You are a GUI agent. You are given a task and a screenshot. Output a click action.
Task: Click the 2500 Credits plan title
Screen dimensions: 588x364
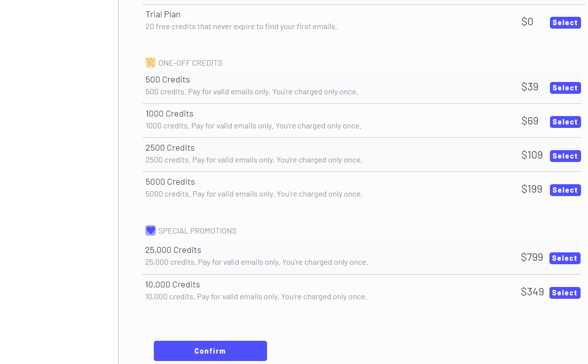(x=170, y=148)
